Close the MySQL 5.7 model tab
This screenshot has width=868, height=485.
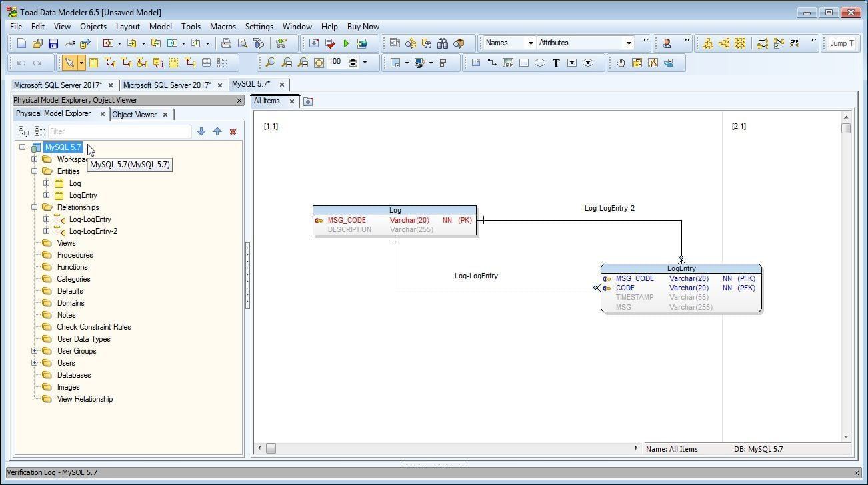click(281, 85)
